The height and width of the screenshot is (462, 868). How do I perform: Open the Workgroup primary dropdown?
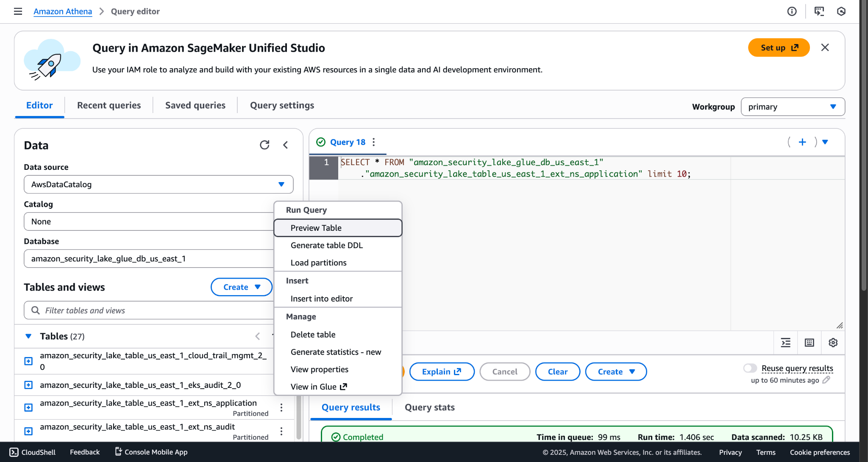[793, 107]
